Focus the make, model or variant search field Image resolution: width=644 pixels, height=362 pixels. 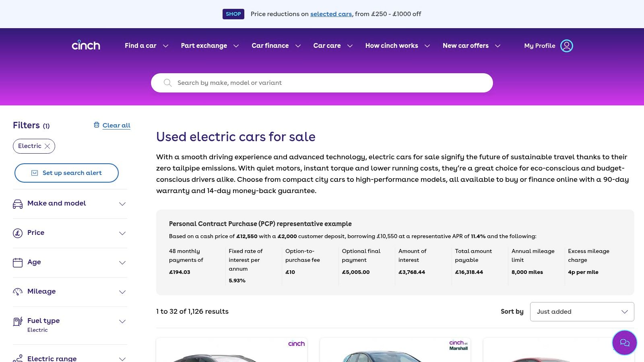click(322, 83)
